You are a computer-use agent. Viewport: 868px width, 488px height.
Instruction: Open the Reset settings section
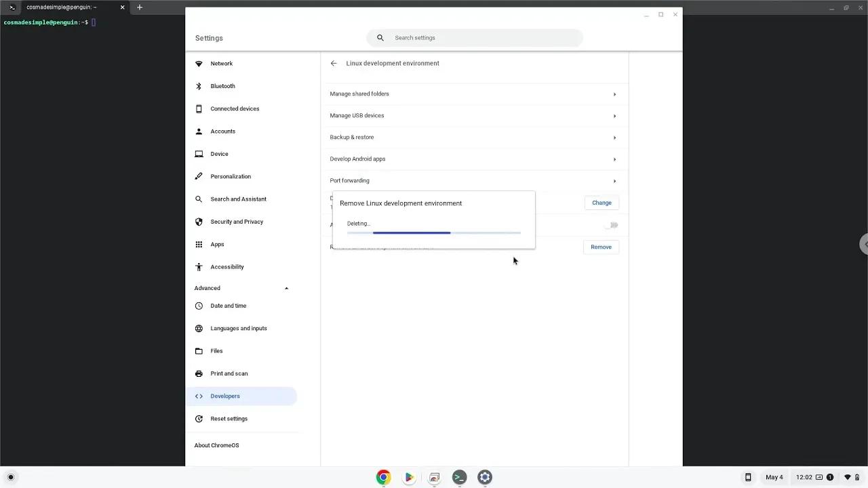click(x=229, y=418)
